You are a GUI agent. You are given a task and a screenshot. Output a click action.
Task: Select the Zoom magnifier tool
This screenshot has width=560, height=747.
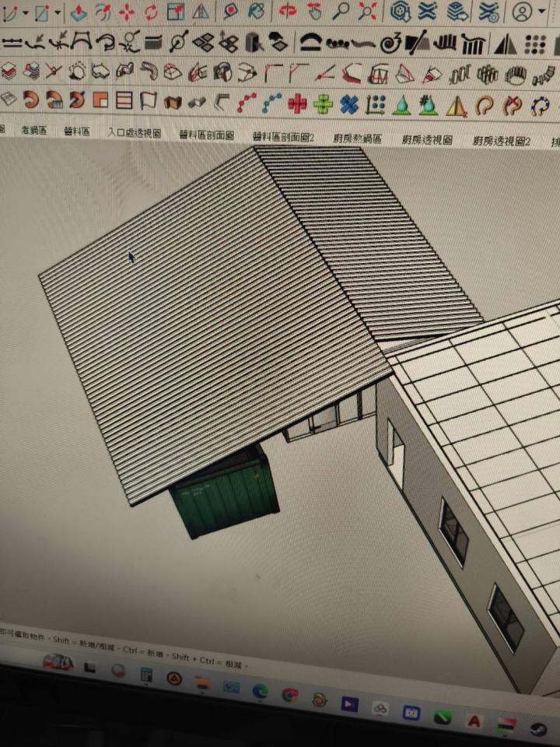(x=341, y=11)
